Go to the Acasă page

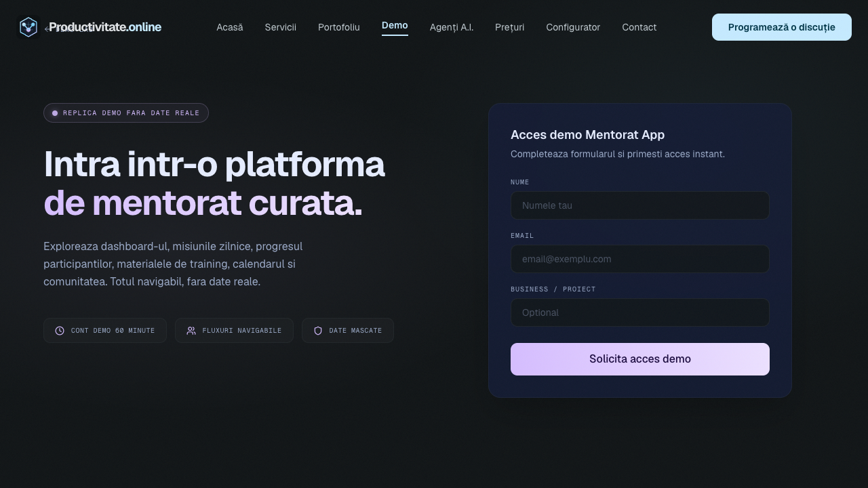[230, 27]
